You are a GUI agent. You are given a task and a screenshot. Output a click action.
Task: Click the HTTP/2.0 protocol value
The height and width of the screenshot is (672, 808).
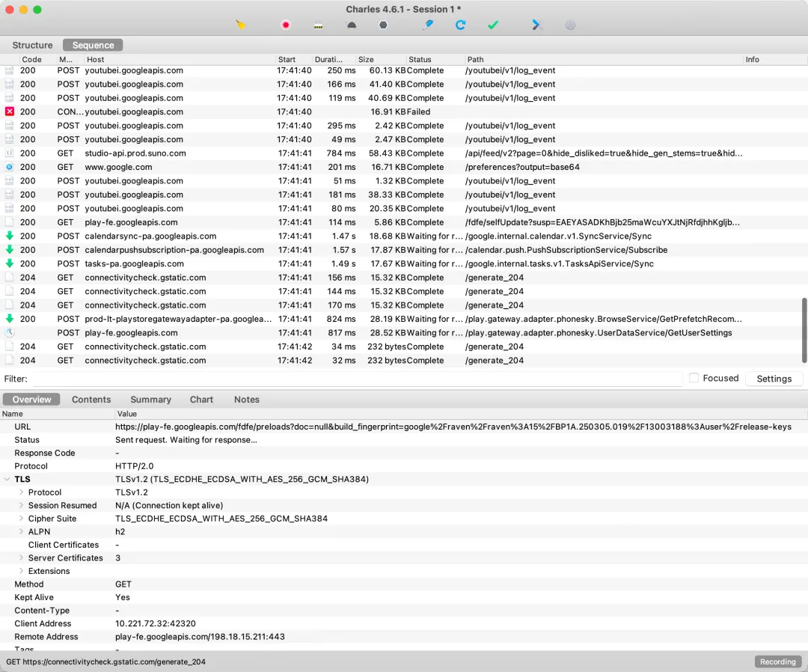coord(134,466)
